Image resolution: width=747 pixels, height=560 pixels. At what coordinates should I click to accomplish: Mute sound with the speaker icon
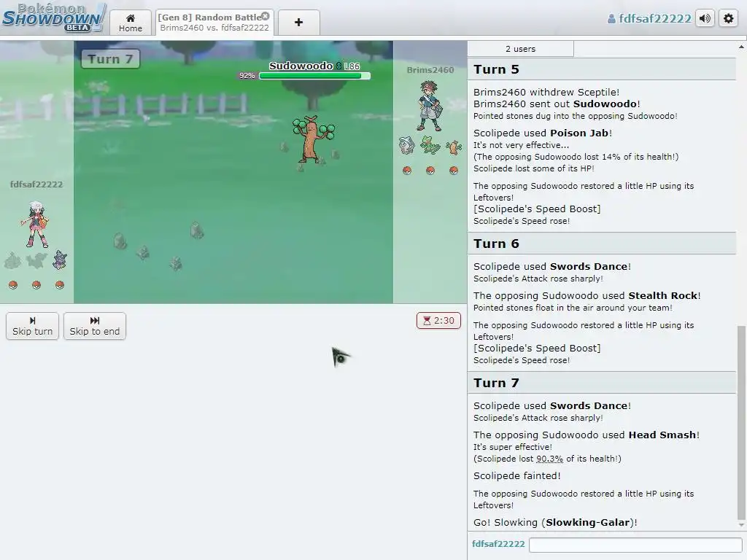(705, 18)
